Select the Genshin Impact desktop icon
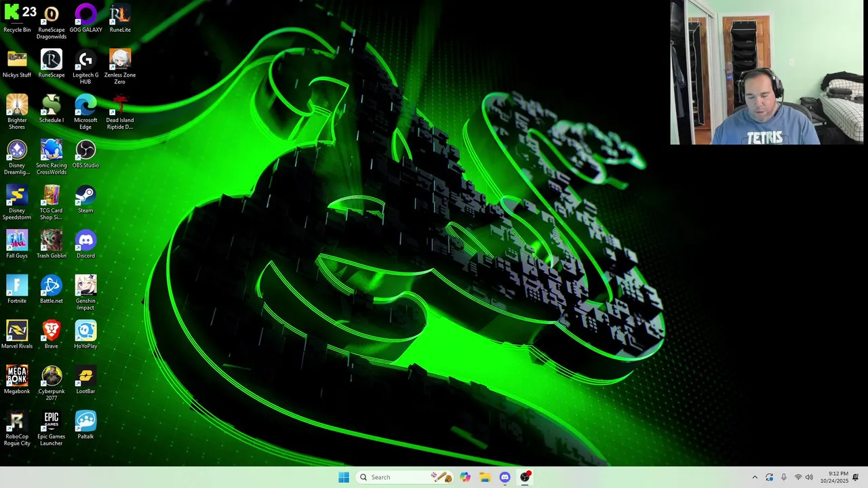This screenshot has width=868, height=488. pyautogui.click(x=85, y=293)
